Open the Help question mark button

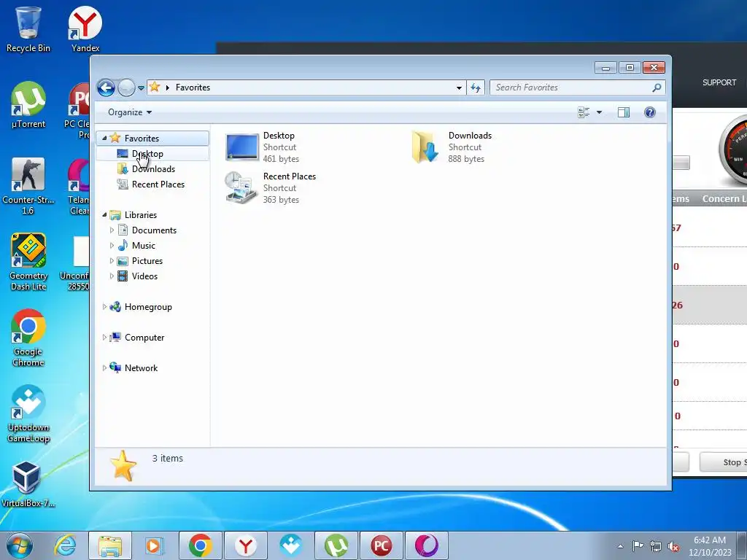[x=650, y=112]
